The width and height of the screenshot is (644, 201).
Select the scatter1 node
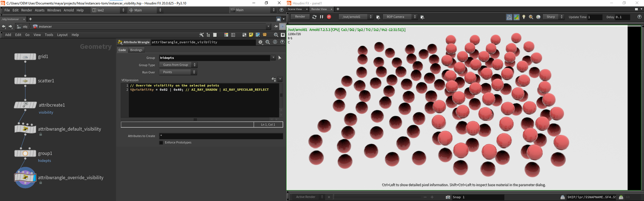pos(25,81)
